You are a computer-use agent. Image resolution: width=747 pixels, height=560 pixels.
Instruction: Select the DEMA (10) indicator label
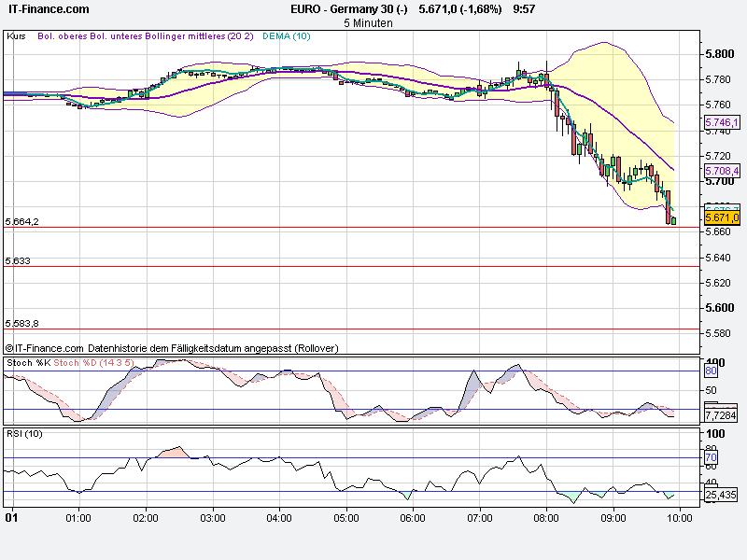(286, 38)
